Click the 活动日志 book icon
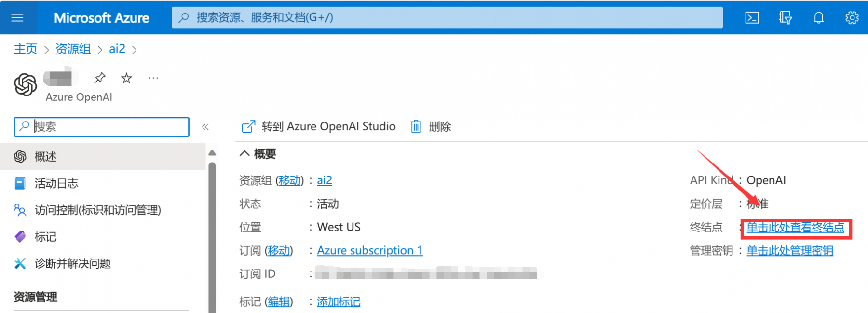 [x=20, y=183]
